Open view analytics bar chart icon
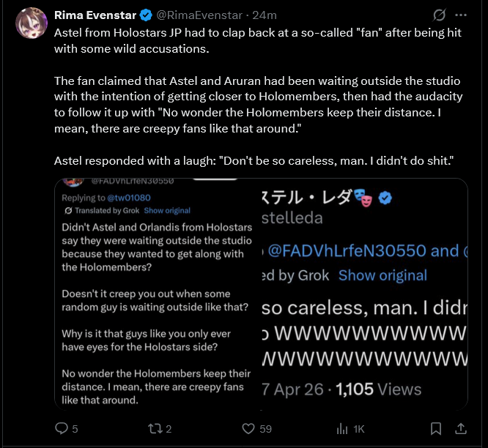Image resolution: width=488 pixels, height=448 pixels. tap(342, 429)
